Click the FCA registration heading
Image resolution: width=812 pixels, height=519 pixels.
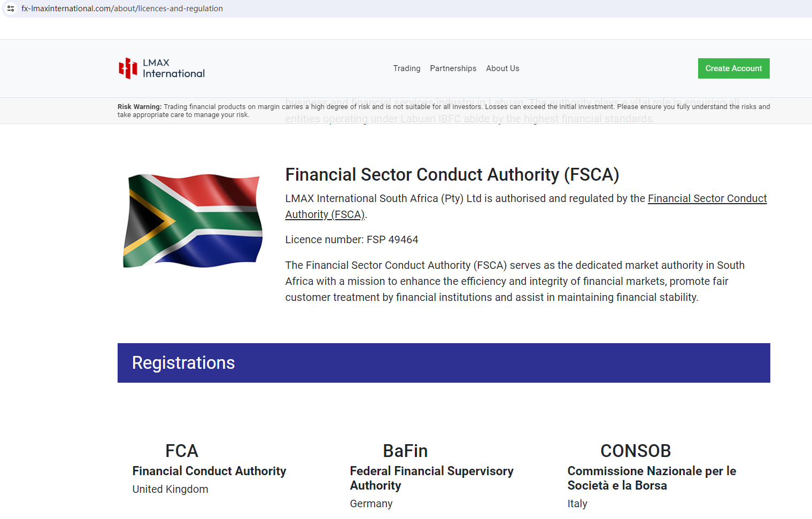click(x=182, y=451)
